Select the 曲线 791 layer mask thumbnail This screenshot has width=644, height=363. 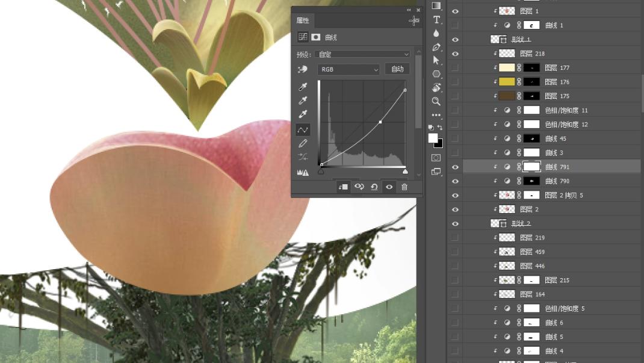531,167
